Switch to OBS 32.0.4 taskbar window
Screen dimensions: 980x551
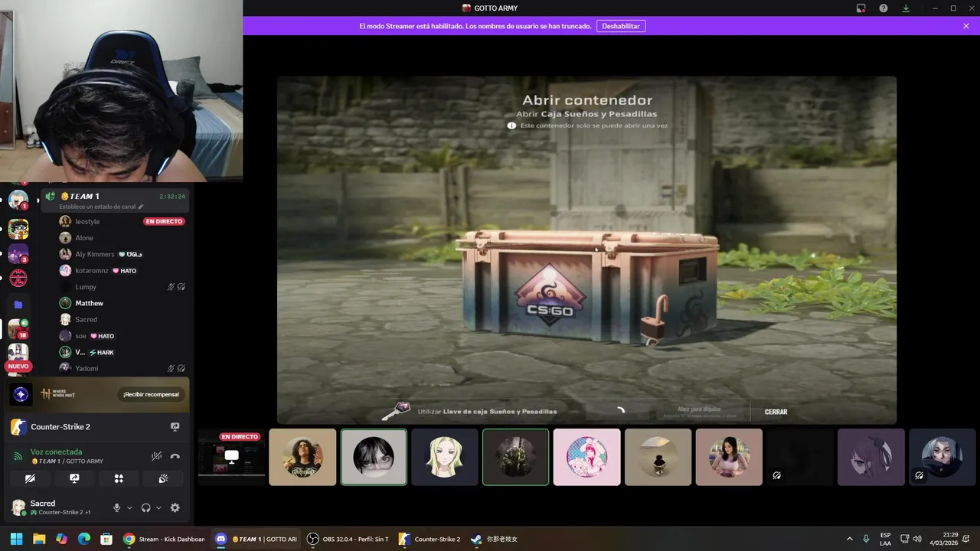348,539
